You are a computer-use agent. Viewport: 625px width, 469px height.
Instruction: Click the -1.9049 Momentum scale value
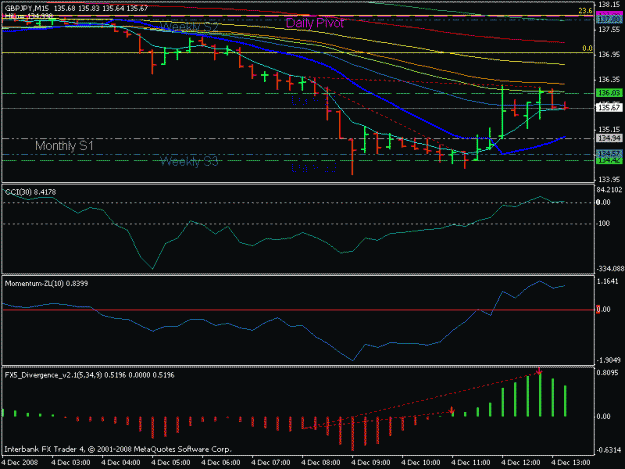(x=609, y=360)
